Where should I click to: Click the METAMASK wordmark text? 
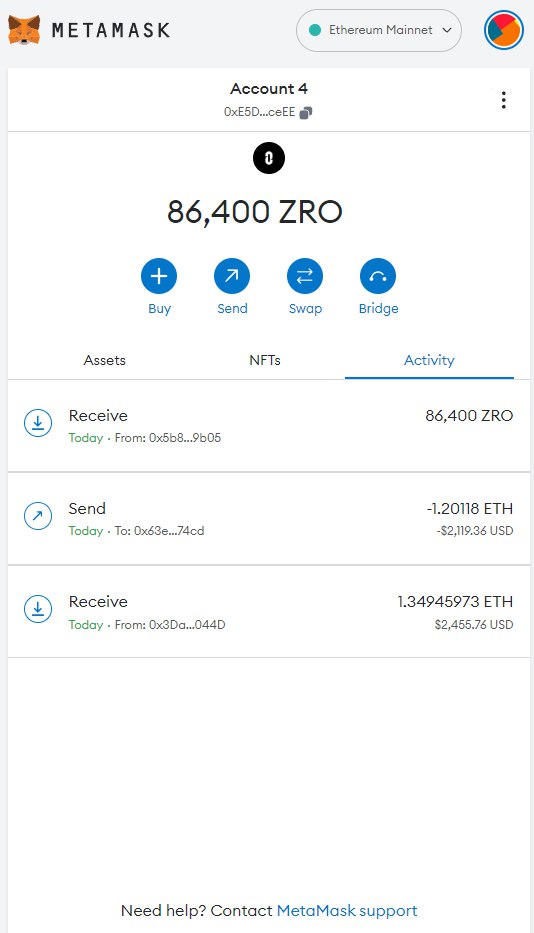coord(111,30)
